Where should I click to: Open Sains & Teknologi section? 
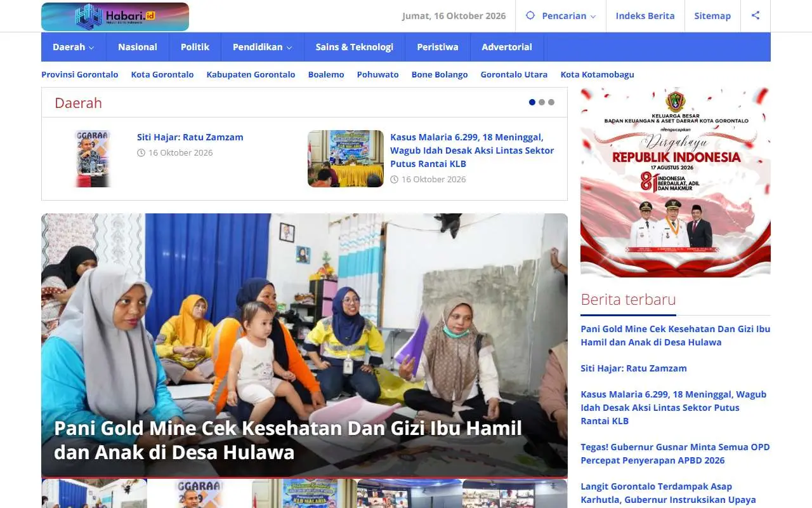pos(355,47)
